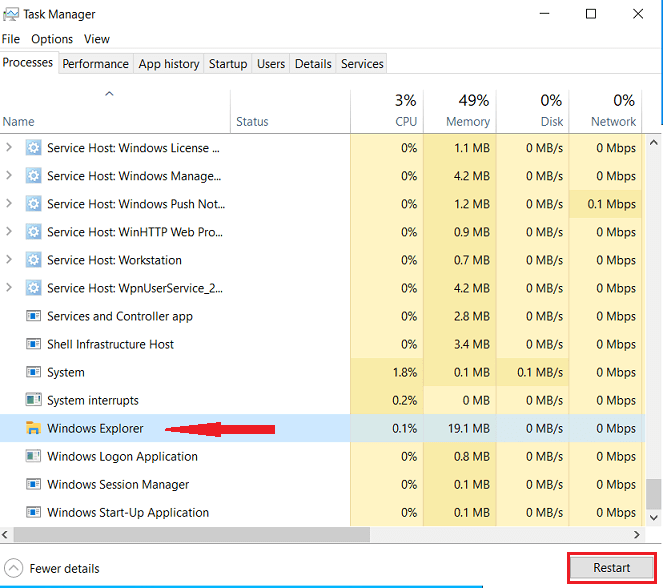
Task: Click the Task Manager title bar icon
Action: (11, 14)
